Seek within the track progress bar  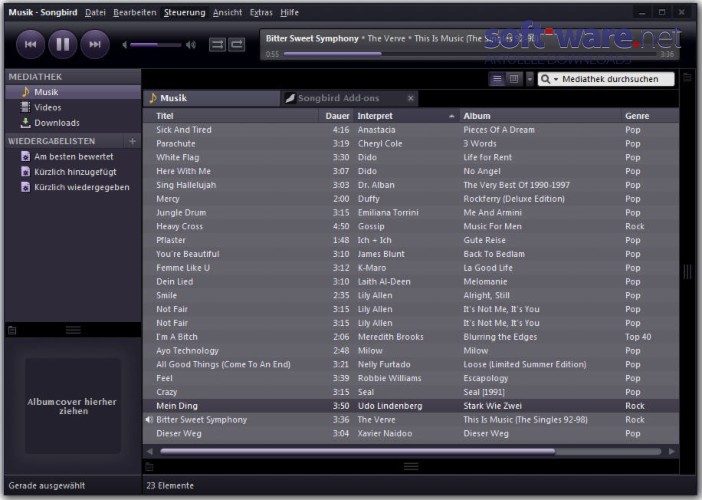(x=471, y=54)
